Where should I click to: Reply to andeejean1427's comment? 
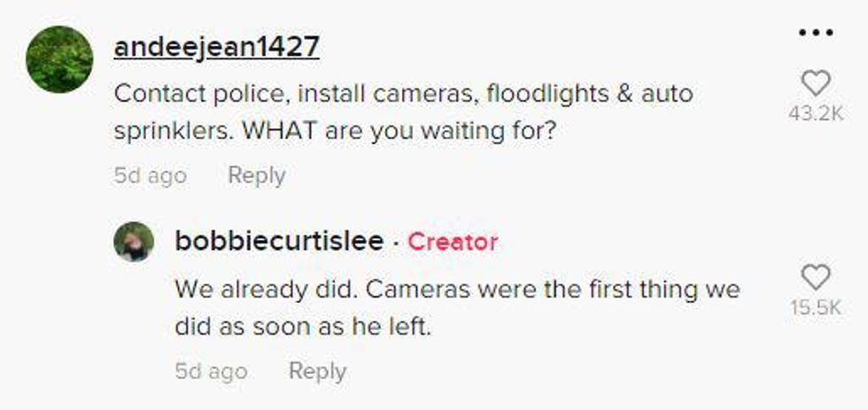click(x=256, y=175)
